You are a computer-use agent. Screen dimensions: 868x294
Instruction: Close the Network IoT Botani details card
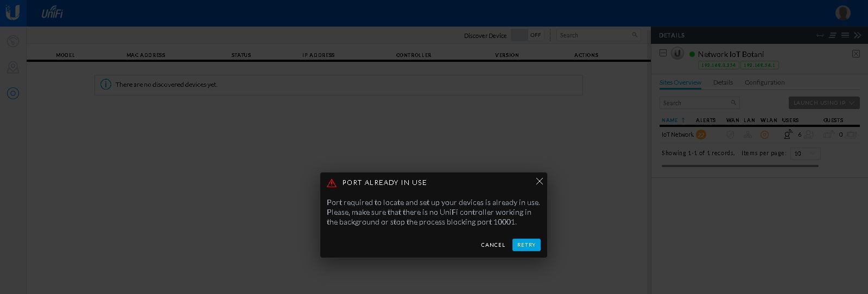tap(856, 54)
